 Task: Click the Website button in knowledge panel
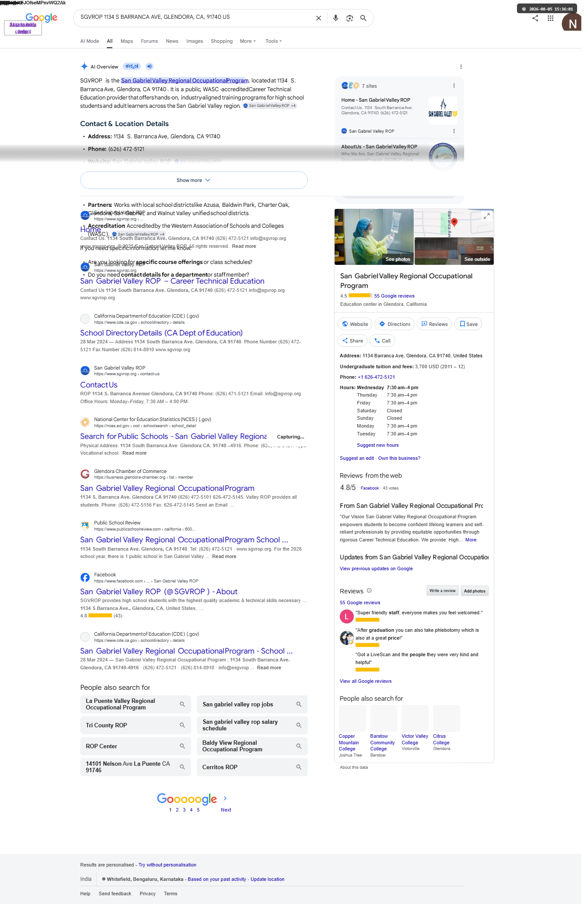point(355,324)
